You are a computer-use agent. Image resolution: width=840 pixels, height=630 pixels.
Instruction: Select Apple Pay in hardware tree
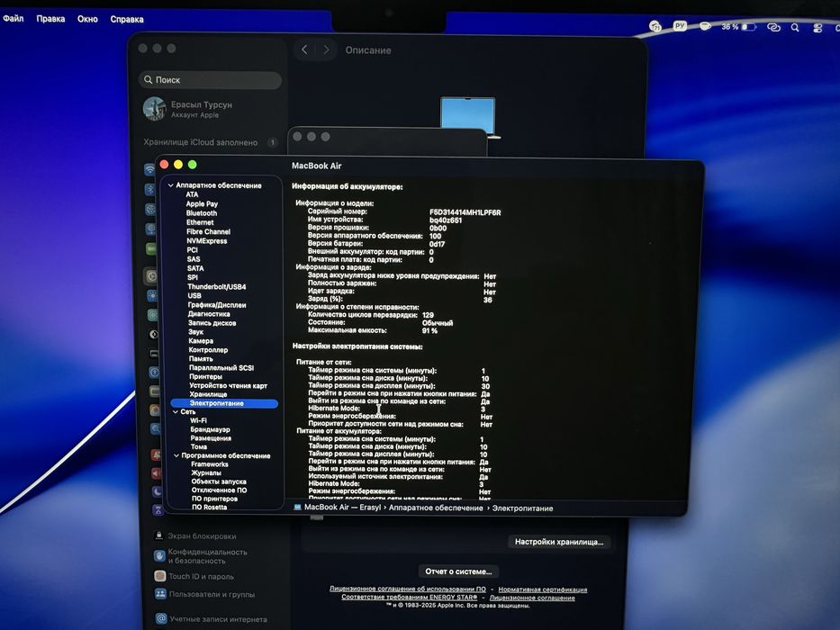[202, 203]
